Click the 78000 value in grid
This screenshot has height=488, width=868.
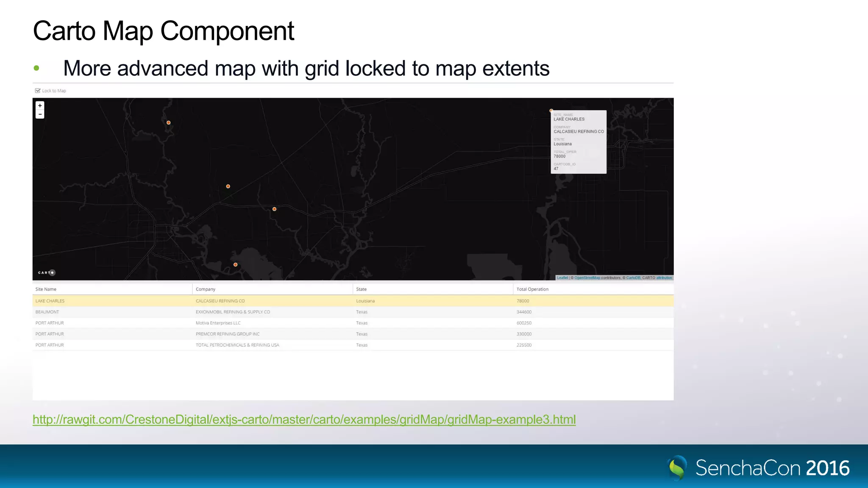[523, 301]
